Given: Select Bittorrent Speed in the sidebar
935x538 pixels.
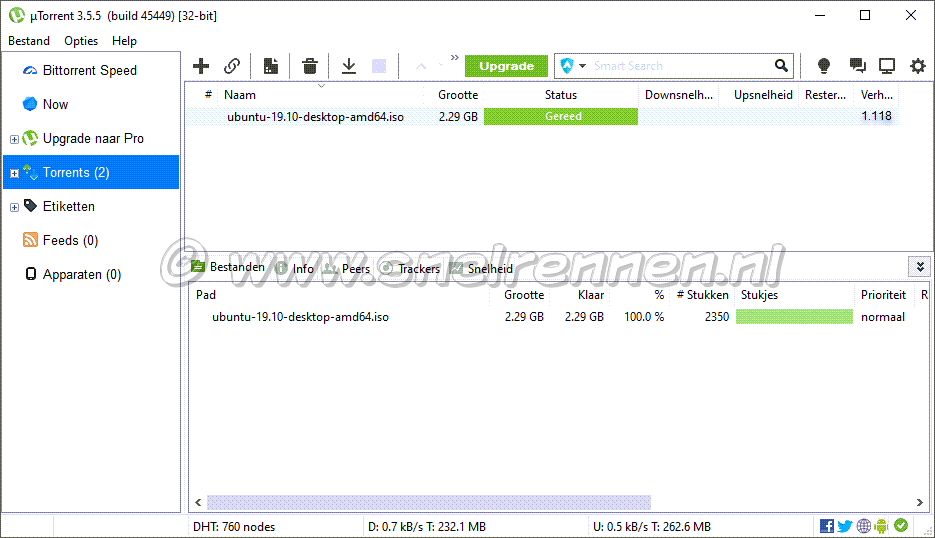Looking at the screenshot, I should click(89, 70).
